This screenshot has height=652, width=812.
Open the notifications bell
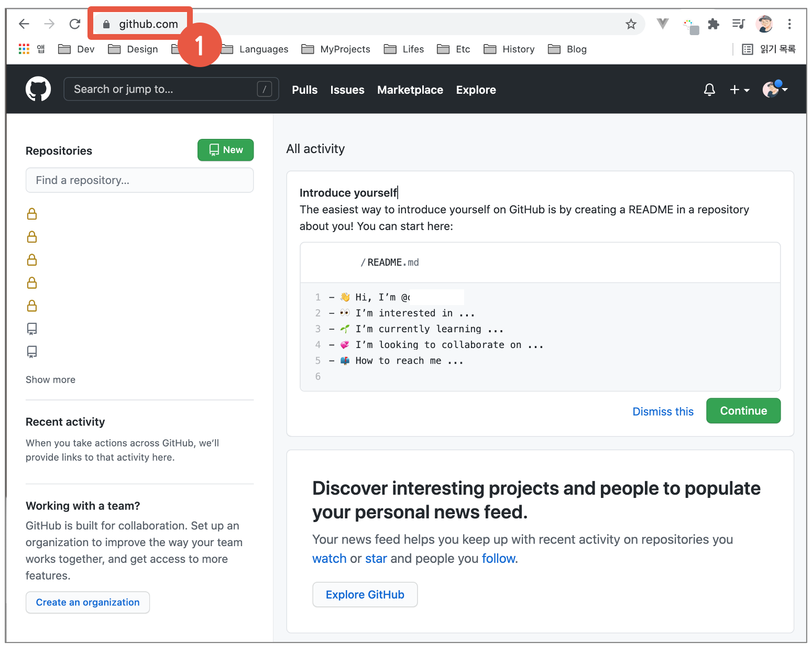pos(709,90)
